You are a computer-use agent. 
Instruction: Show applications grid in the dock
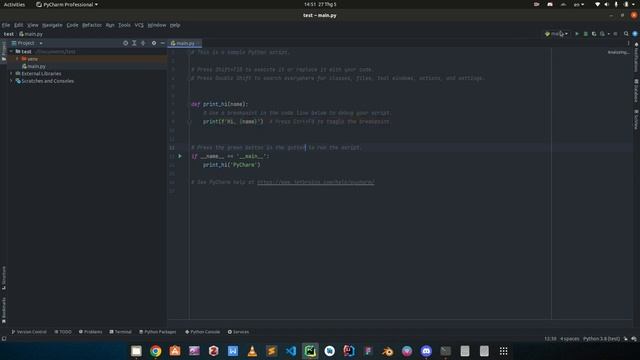pyautogui.click(x=503, y=351)
